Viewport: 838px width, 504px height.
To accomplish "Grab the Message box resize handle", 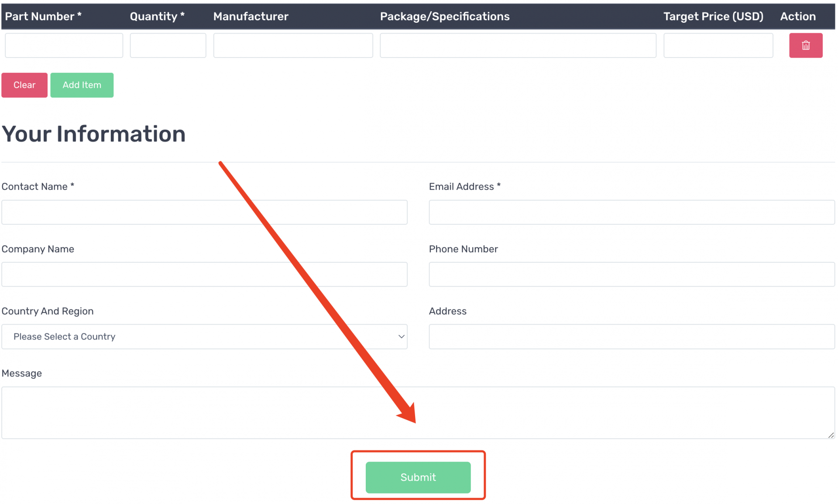I will pos(831,435).
